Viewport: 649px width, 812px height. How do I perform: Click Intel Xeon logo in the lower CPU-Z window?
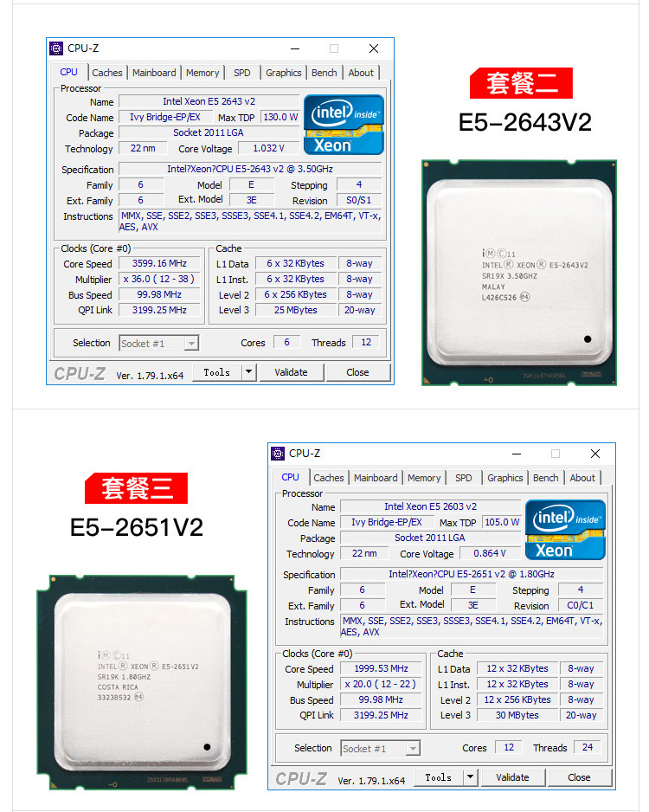(566, 530)
